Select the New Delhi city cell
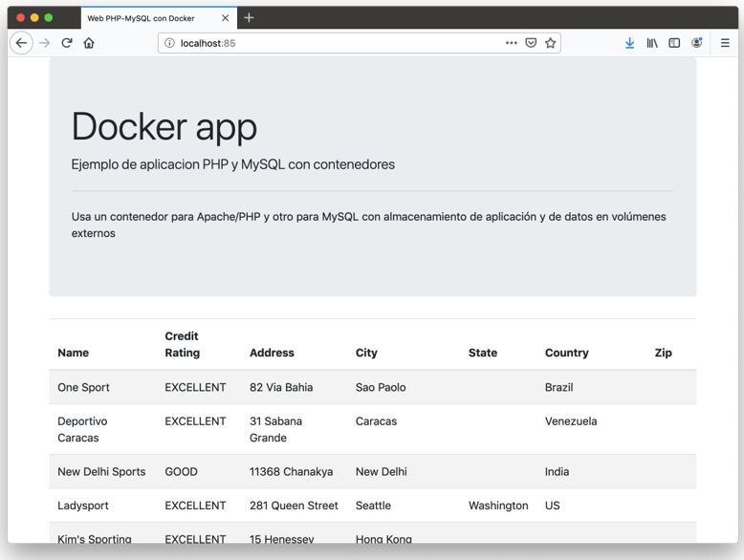This screenshot has width=744, height=560. click(381, 472)
